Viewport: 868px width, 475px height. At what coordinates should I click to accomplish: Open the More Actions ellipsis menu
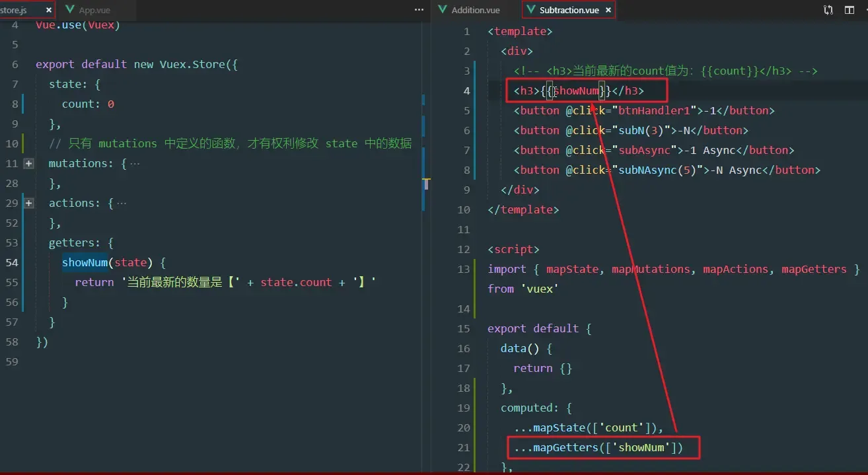click(418, 10)
